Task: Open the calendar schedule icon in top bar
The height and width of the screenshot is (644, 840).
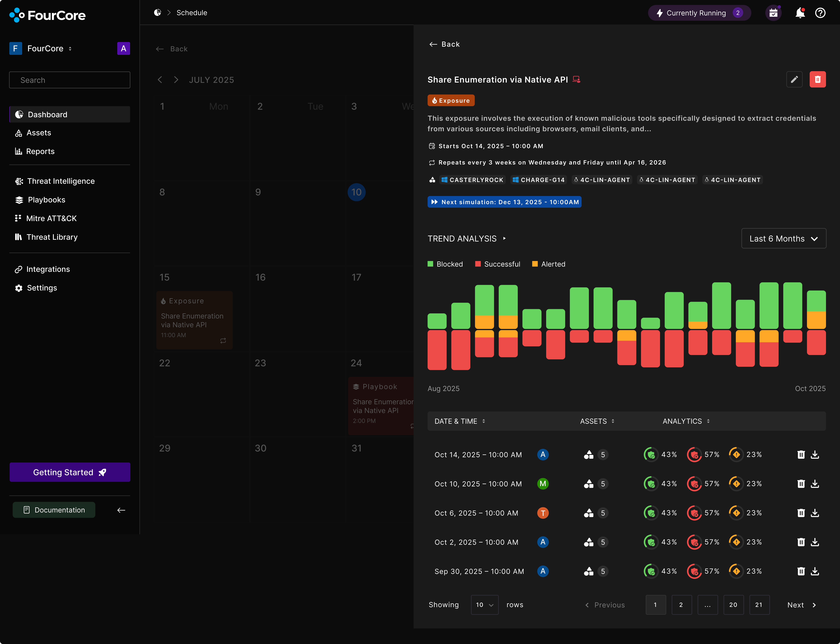Action: (773, 13)
